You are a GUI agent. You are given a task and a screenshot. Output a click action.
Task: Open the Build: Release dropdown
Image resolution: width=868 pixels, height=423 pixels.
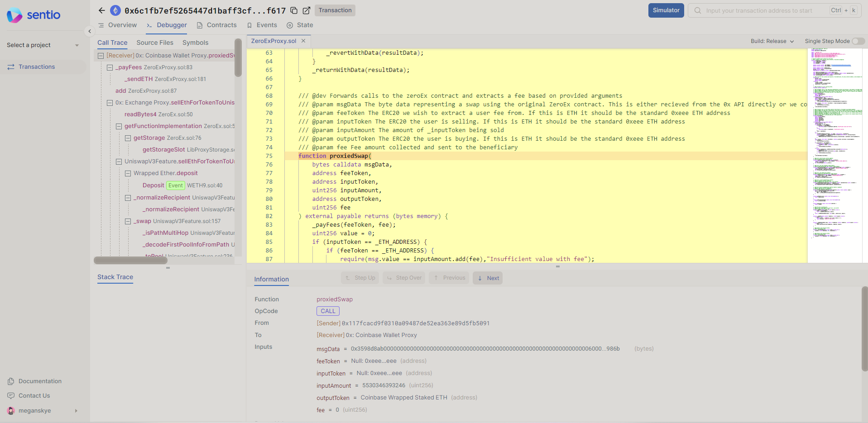point(772,41)
